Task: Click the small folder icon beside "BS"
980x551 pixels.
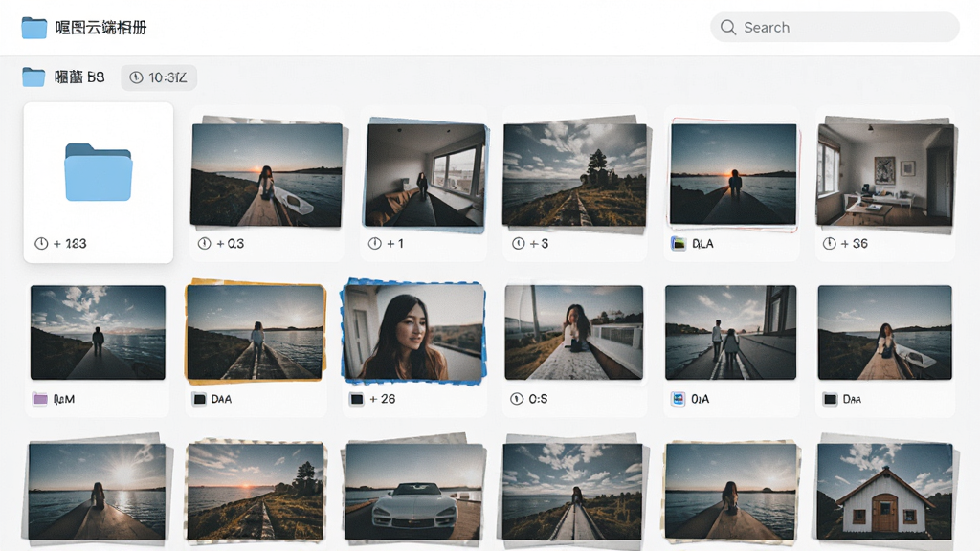Action: [x=33, y=77]
